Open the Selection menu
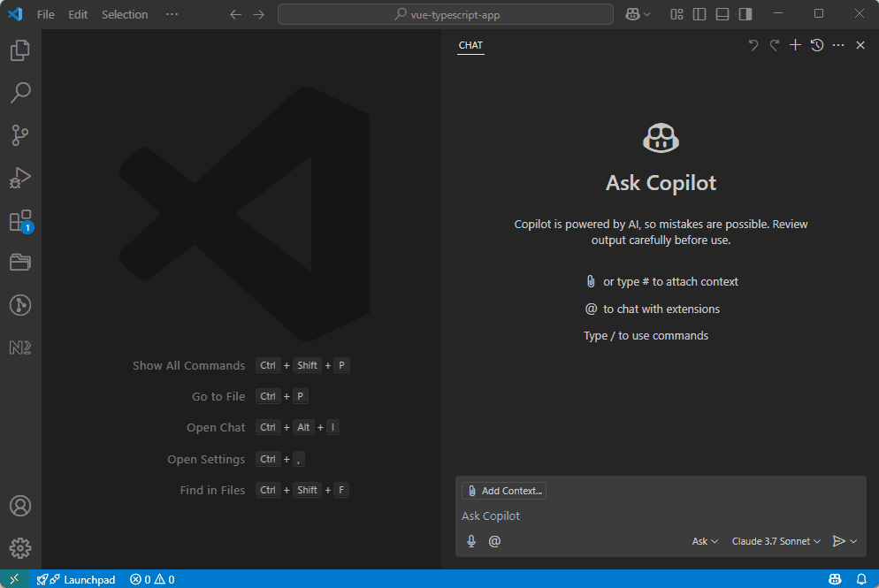 tap(125, 14)
